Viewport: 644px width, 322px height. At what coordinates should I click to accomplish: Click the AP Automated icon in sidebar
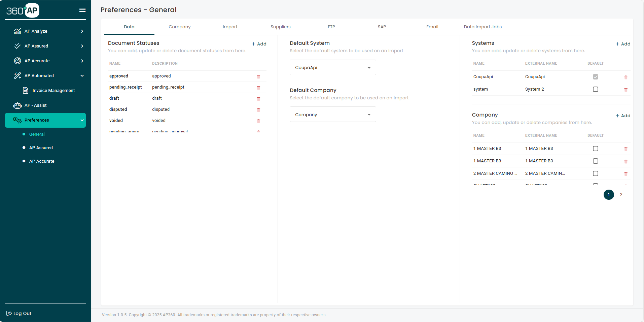coord(17,75)
